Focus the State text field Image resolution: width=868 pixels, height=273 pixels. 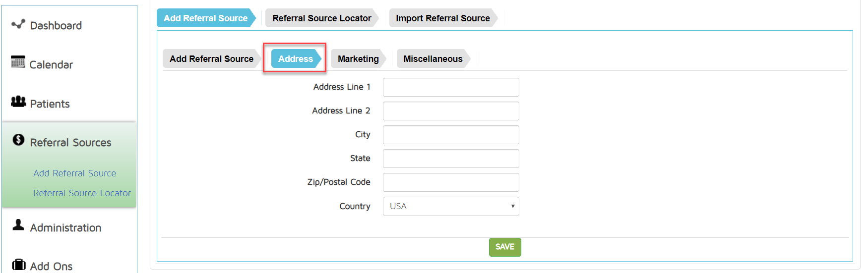(x=450, y=159)
